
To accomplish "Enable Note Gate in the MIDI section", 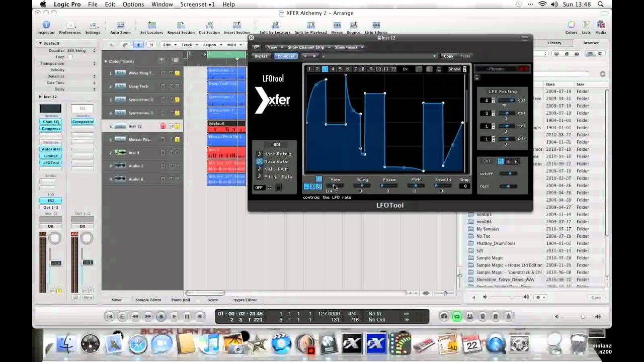I will (x=260, y=161).
